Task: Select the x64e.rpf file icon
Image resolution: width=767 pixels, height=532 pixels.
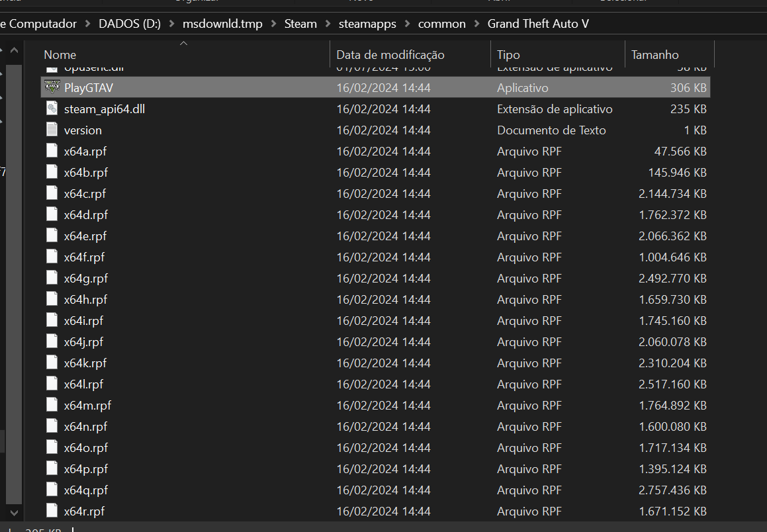Action: [52, 236]
